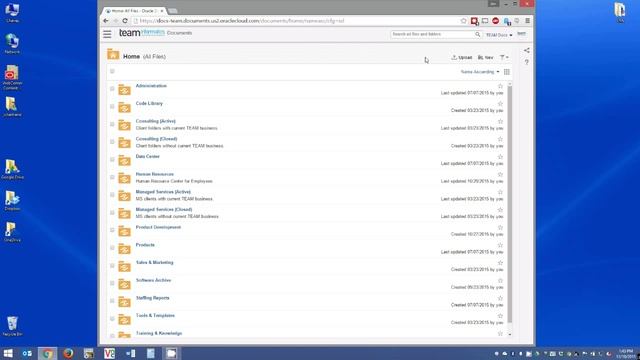
Task: Click the Data Center folder icon
Action: 124,160
